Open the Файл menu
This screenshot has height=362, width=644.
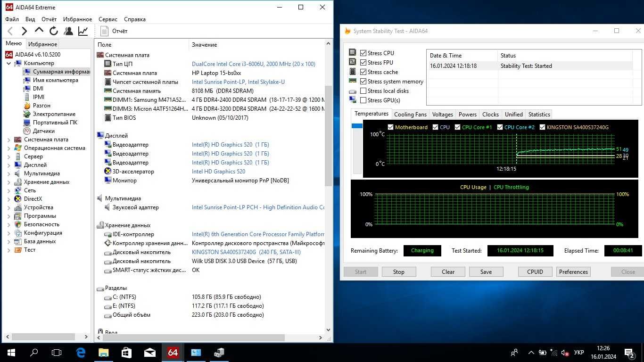[x=12, y=19]
